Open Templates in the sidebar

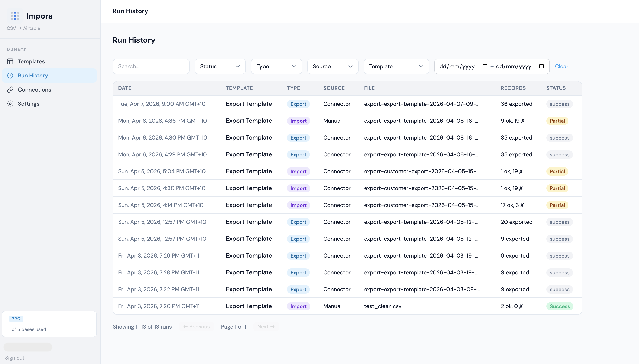tap(49, 61)
